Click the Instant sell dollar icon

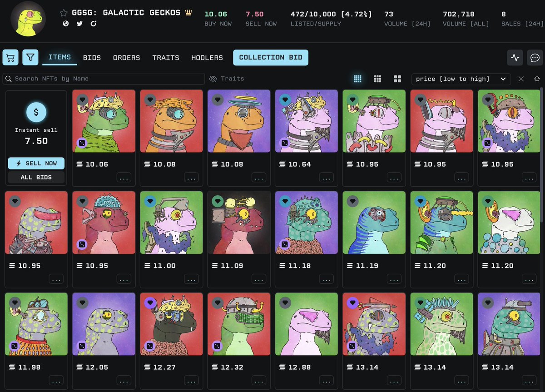tap(36, 113)
